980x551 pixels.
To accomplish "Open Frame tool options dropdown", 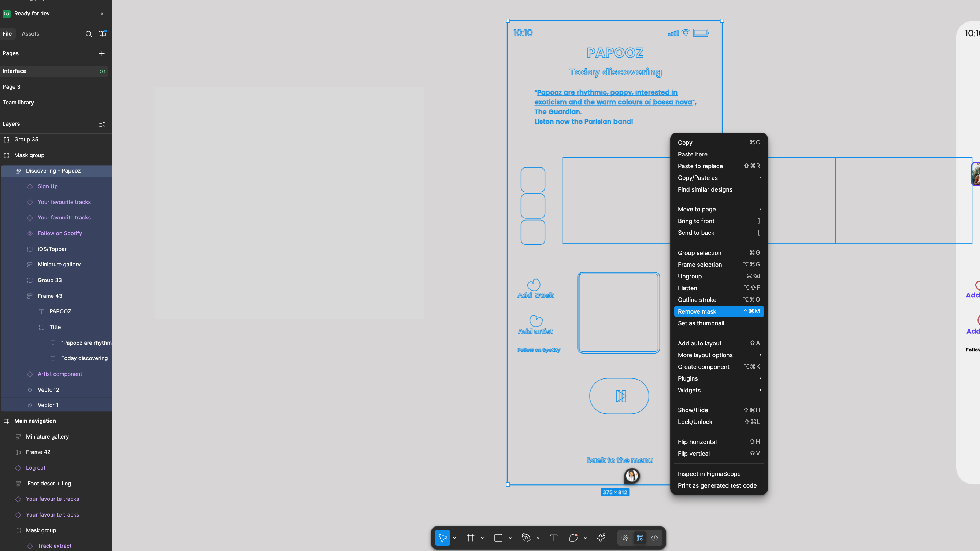I will [x=482, y=538].
